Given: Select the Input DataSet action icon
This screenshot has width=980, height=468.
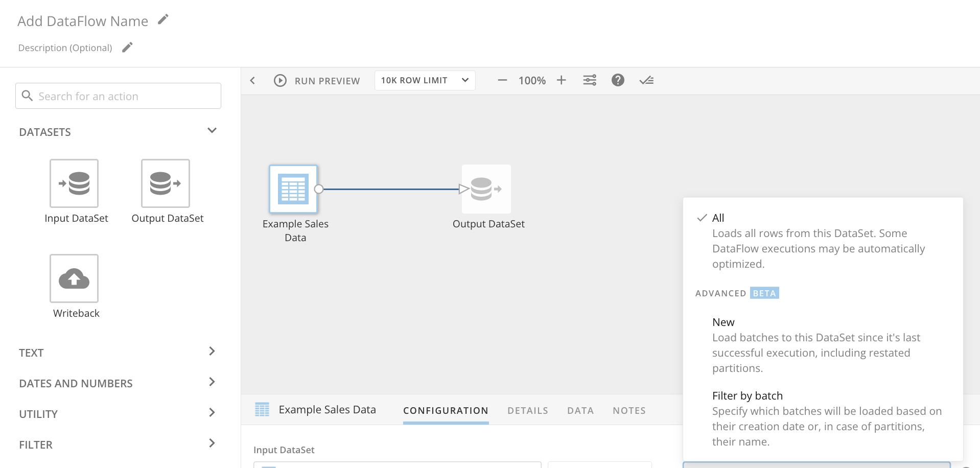Looking at the screenshot, I should [x=74, y=183].
